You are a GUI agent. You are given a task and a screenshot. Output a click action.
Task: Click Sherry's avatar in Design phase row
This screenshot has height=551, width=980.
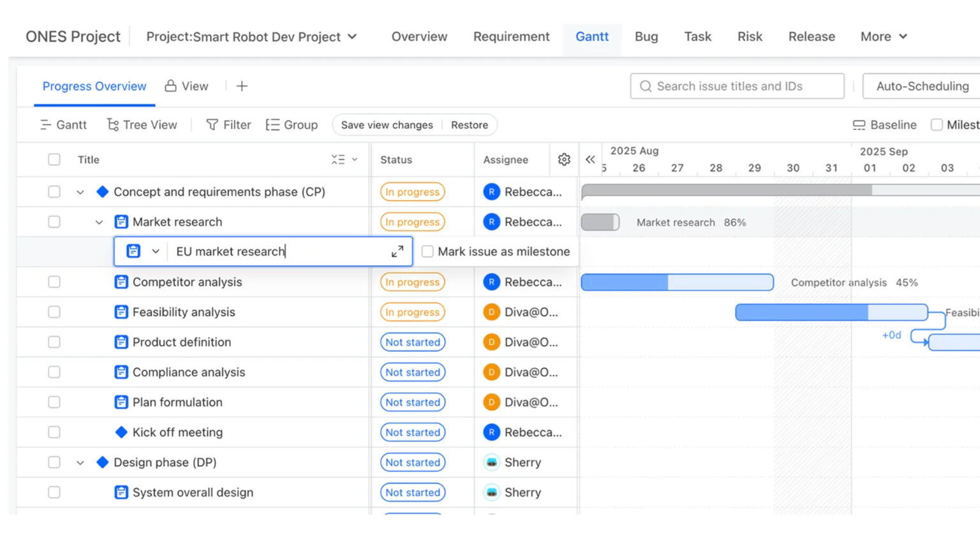491,462
